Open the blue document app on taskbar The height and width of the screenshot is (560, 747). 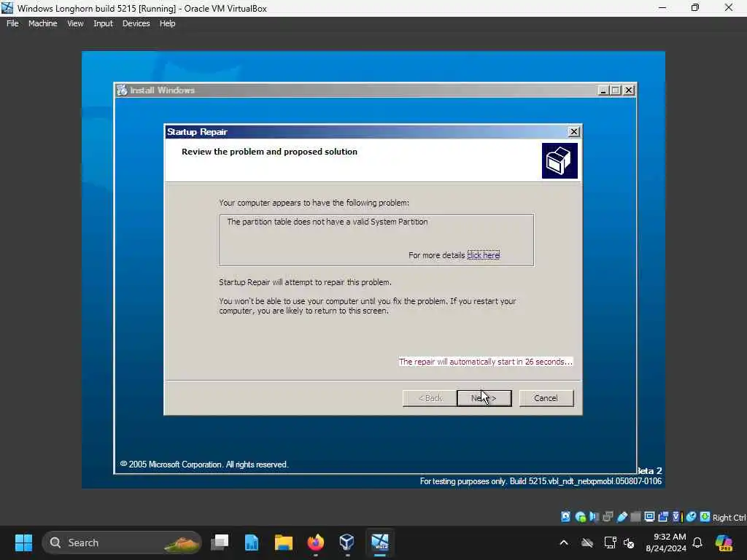pos(252,542)
